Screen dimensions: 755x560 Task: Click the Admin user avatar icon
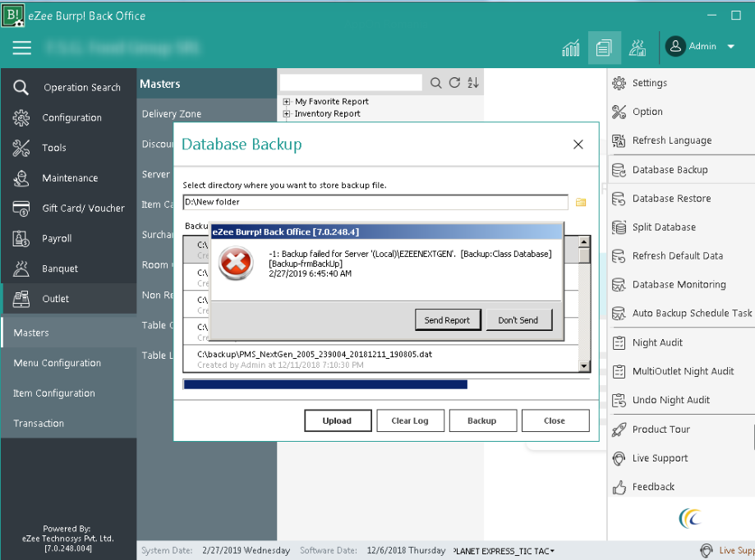(675, 46)
